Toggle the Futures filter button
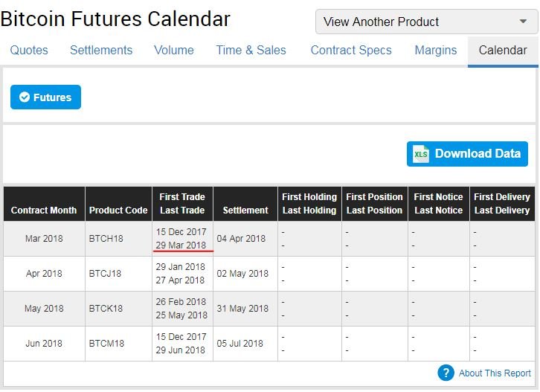540x392 pixels. (x=46, y=97)
